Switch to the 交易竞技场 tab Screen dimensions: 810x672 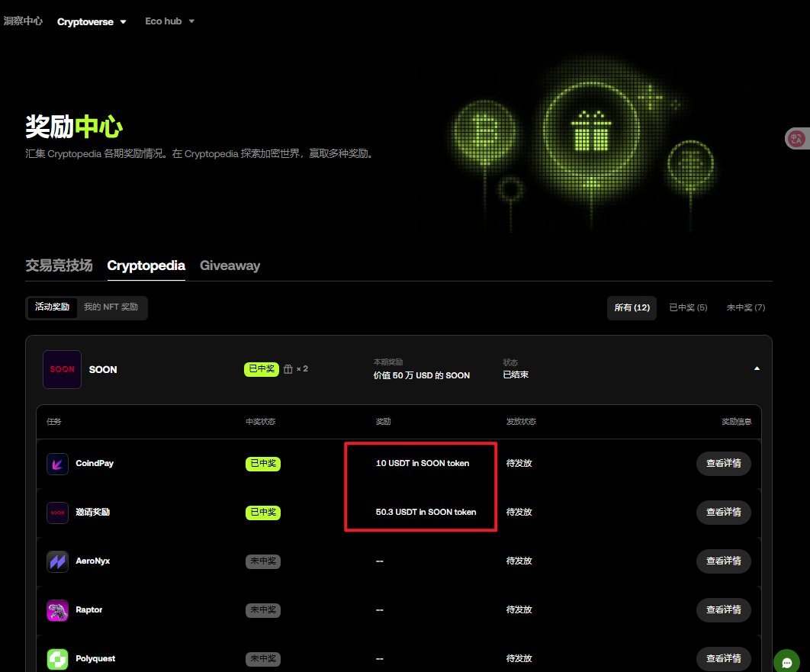click(59, 265)
